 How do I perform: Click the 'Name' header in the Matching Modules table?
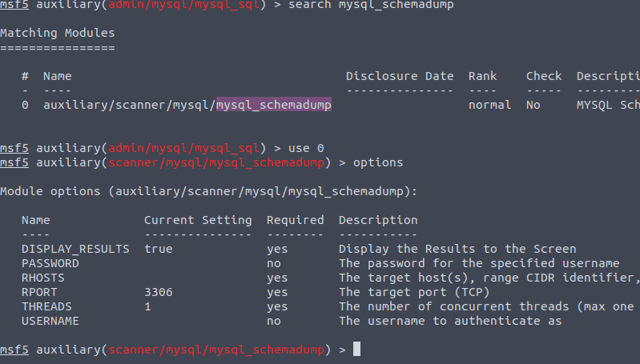click(58, 76)
